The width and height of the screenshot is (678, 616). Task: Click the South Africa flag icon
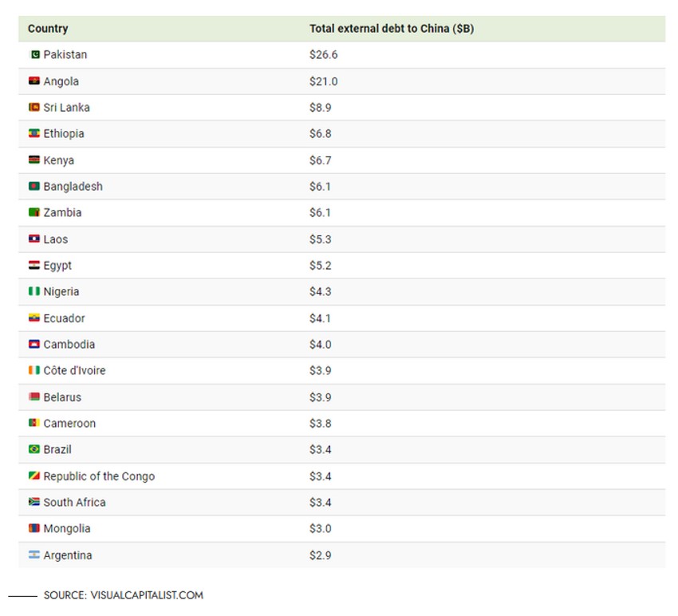coord(34,502)
